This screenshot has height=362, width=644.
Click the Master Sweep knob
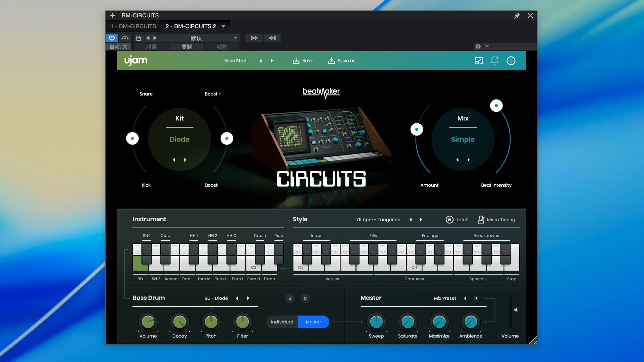376,322
